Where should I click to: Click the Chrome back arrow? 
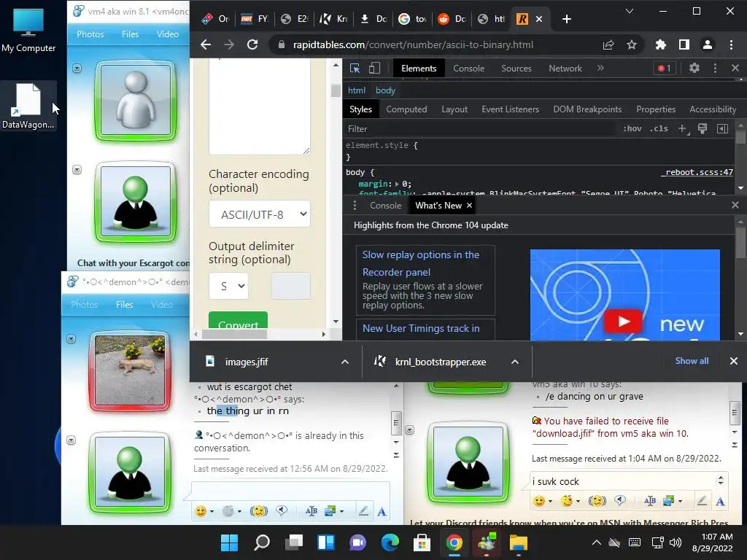205,44
